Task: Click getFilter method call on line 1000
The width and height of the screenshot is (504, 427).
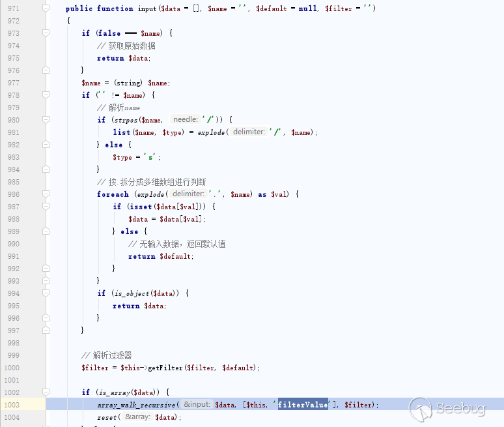Action: [165, 368]
